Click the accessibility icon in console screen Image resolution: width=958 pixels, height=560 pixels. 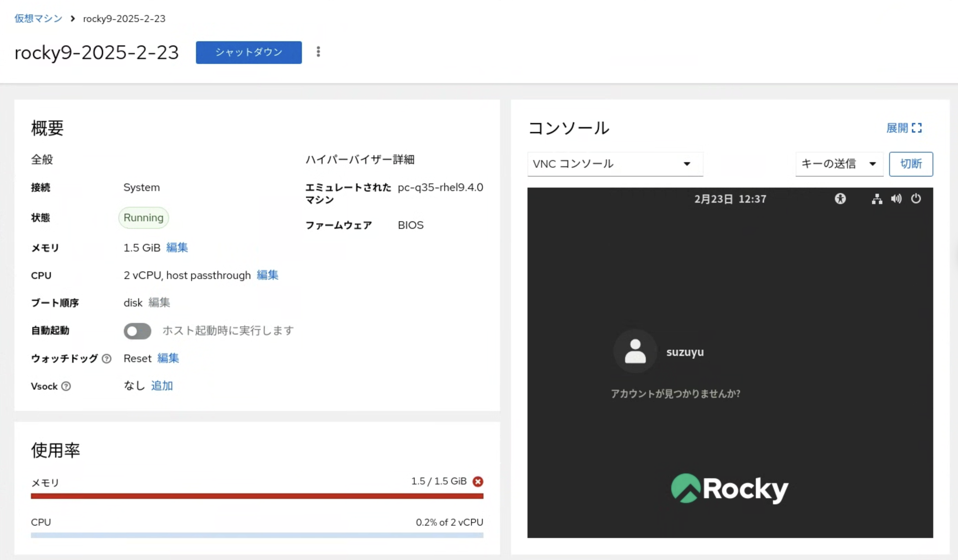[x=840, y=199]
